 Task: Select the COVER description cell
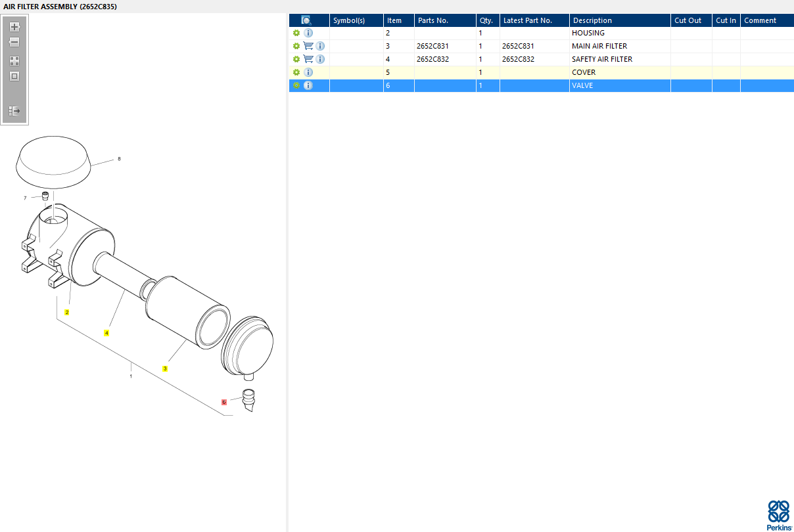[x=620, y=72]
